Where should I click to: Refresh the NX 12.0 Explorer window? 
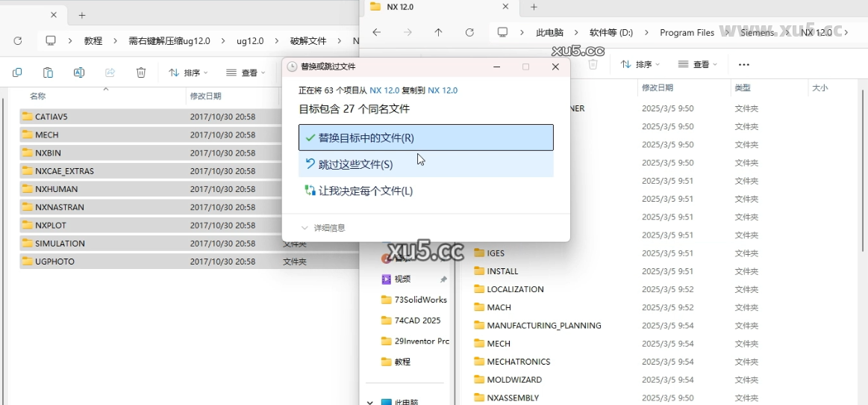469,33
